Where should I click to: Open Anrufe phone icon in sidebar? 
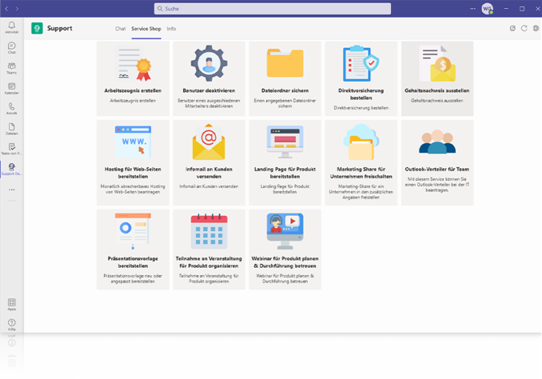(x=11, y=108)
